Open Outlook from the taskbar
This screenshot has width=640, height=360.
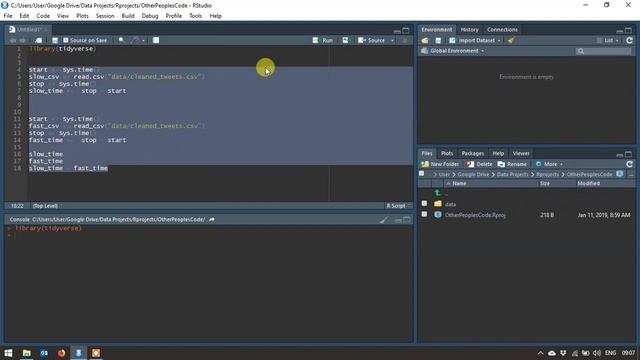pos(44,353)
